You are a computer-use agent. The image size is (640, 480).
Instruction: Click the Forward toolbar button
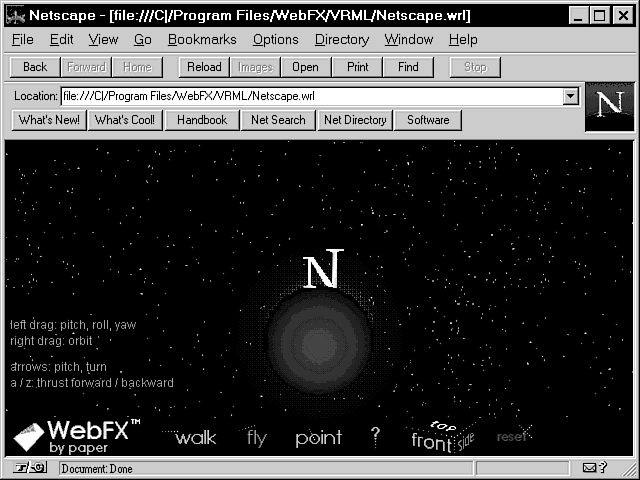click(87, 67)
